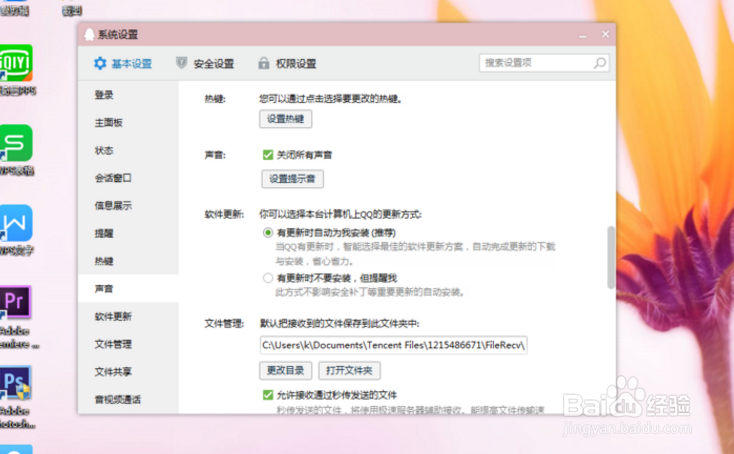
Task: Click the green WPS spreadsheet desktop icon
Action: [16, 143]
